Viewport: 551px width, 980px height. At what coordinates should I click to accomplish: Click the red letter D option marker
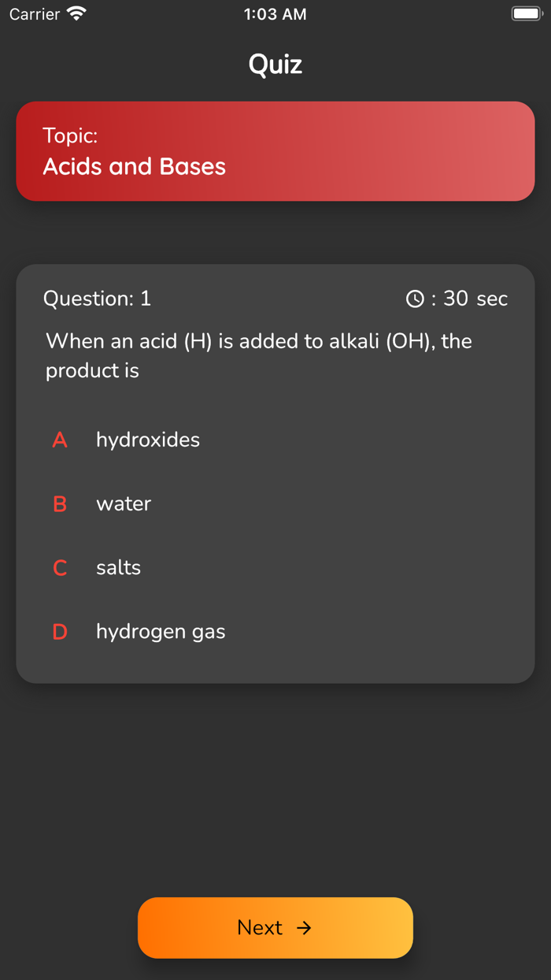point(60,632)
